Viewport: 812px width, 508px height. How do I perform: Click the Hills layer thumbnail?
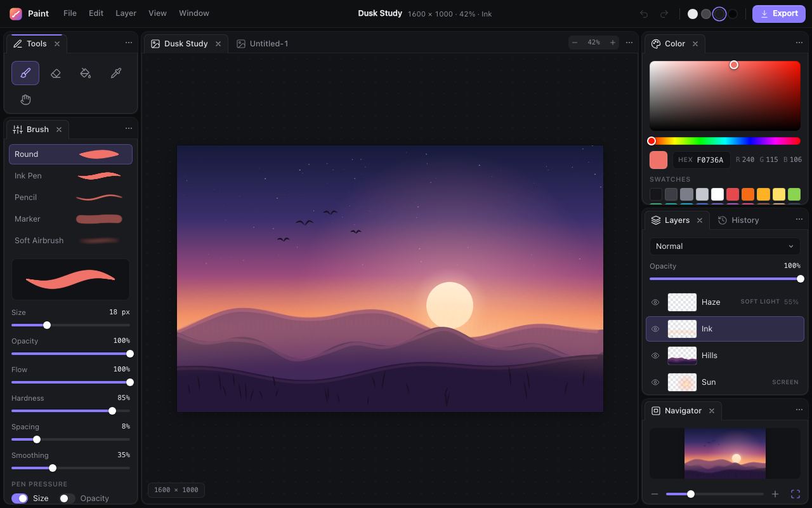(682, 356)
